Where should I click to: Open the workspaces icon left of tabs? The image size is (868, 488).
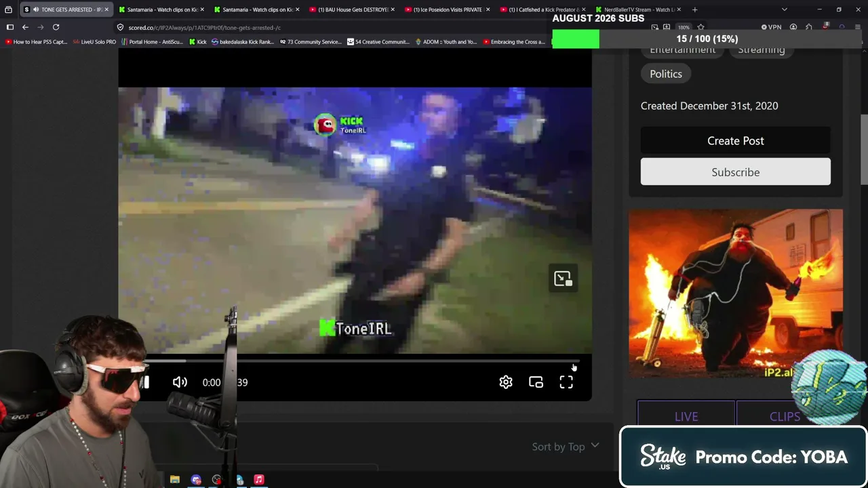click(x=8, y=9)
